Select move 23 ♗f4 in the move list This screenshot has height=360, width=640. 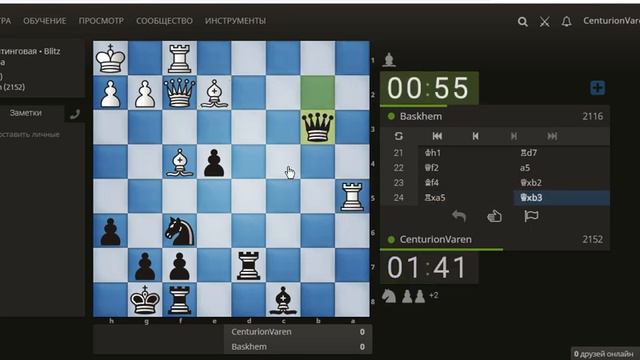tap(466, 182)
